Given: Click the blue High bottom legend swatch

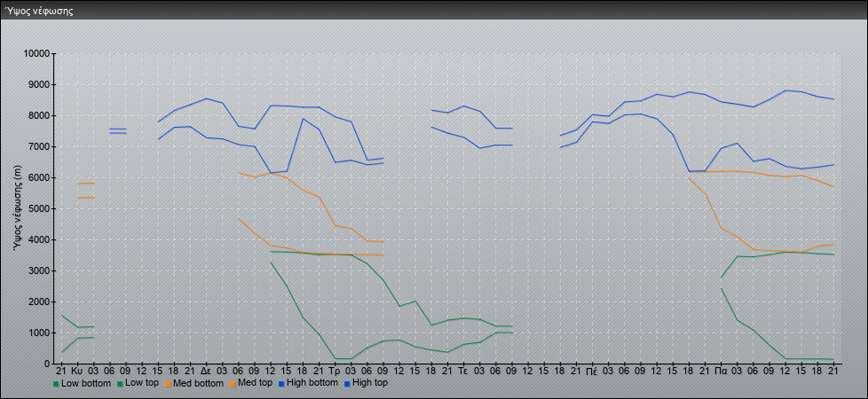Looking at the screenshot, I should [x=280, y=383].
